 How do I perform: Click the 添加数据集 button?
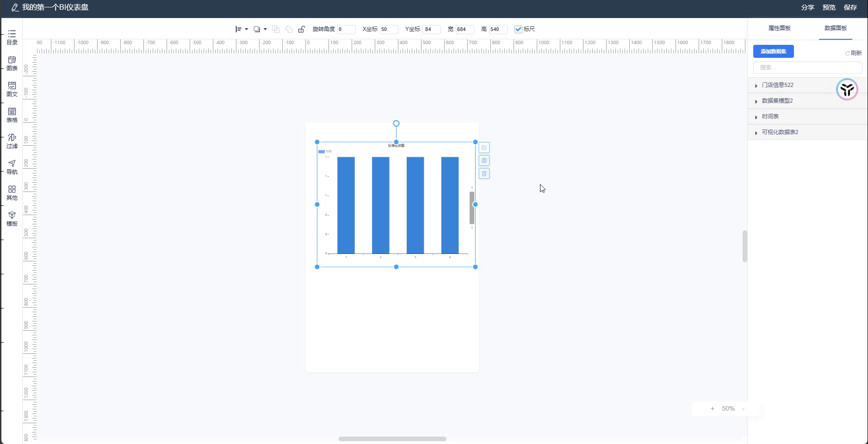[774, 51]
